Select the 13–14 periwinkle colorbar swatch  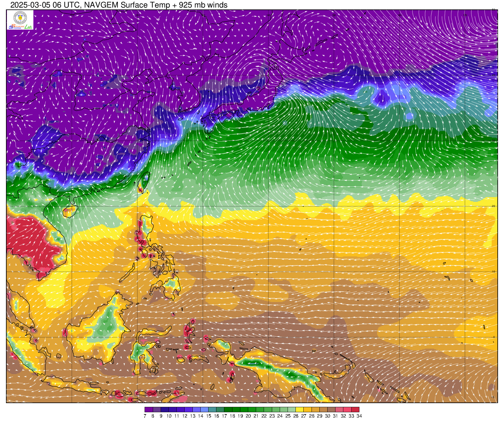tap(196, 409)
